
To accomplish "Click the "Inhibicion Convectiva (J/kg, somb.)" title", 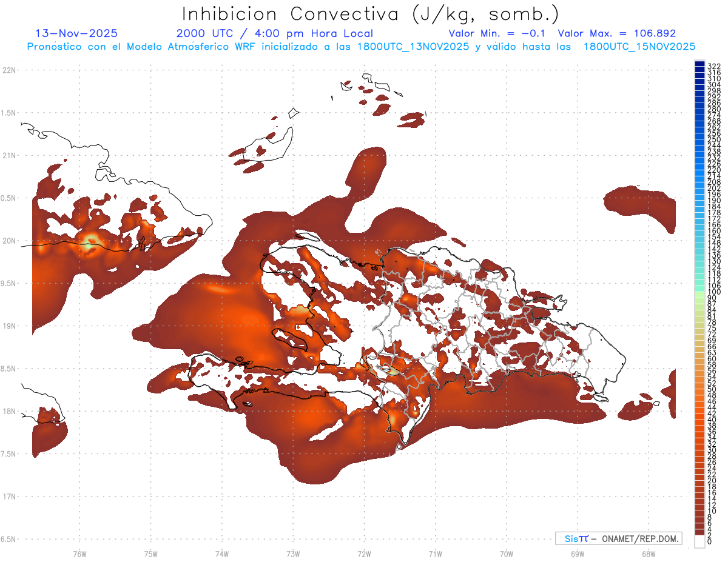I will [371, 14].
